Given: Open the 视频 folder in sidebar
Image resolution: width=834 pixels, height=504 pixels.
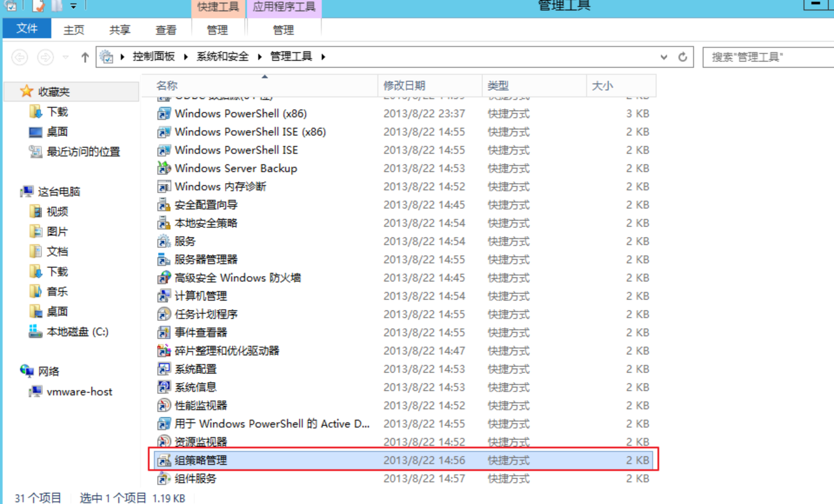Looking at the screenshot, I should coord(57,212).
